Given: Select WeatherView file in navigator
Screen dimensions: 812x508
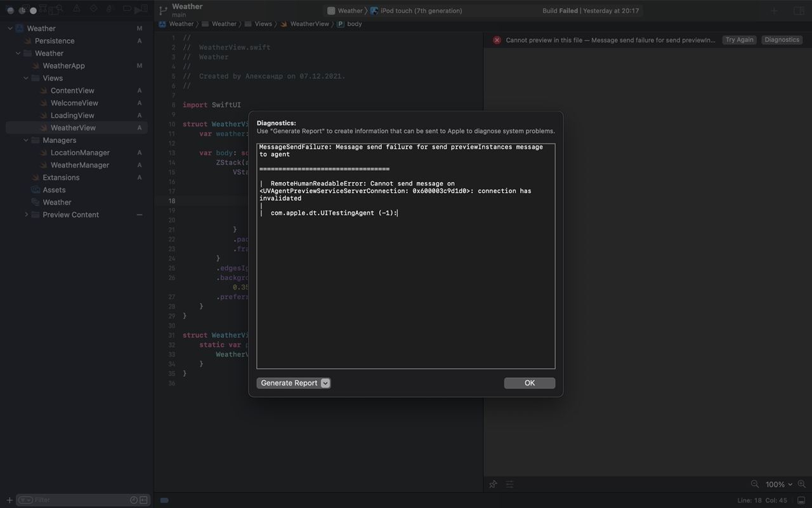Looking at the screenshot, I should tap(73, 128).
